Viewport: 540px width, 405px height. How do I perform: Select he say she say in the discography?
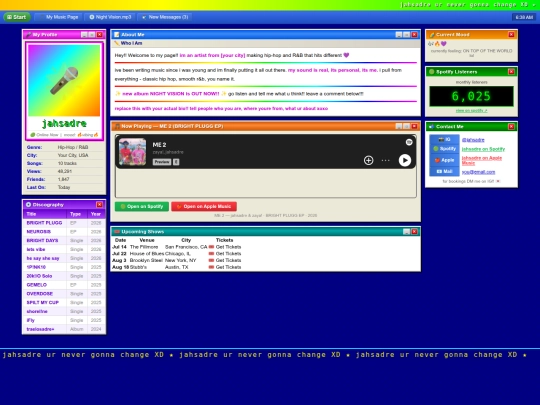tap(43, 258)
